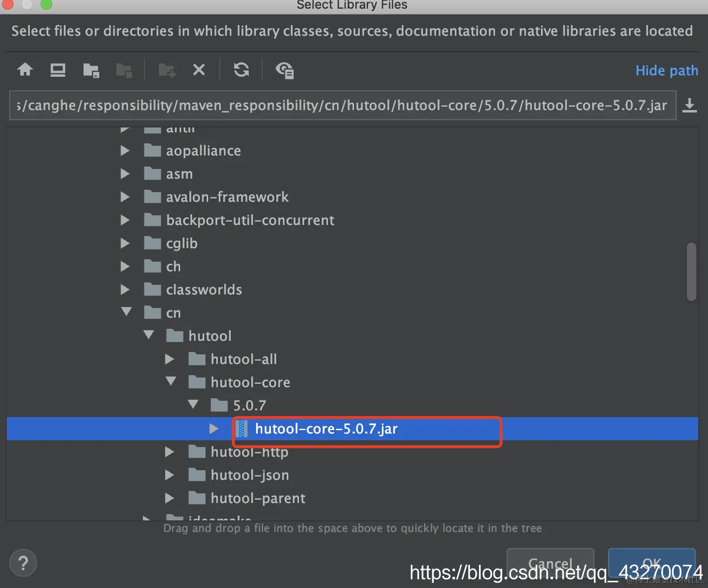Collapse the hutool folder
The width and height of the screenshot is (708, 588).
click(x=149, y=335)
